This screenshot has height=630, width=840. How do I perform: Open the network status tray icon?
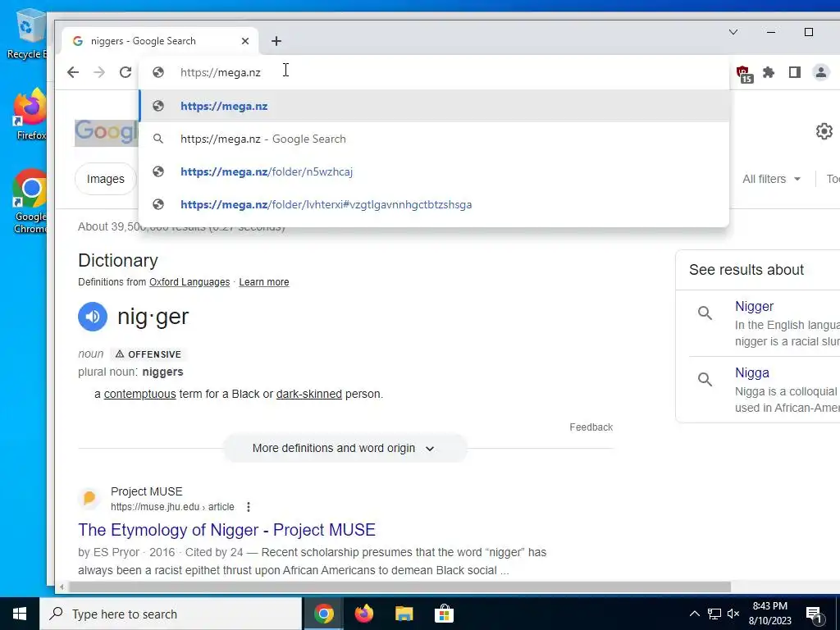click(714, 614)
